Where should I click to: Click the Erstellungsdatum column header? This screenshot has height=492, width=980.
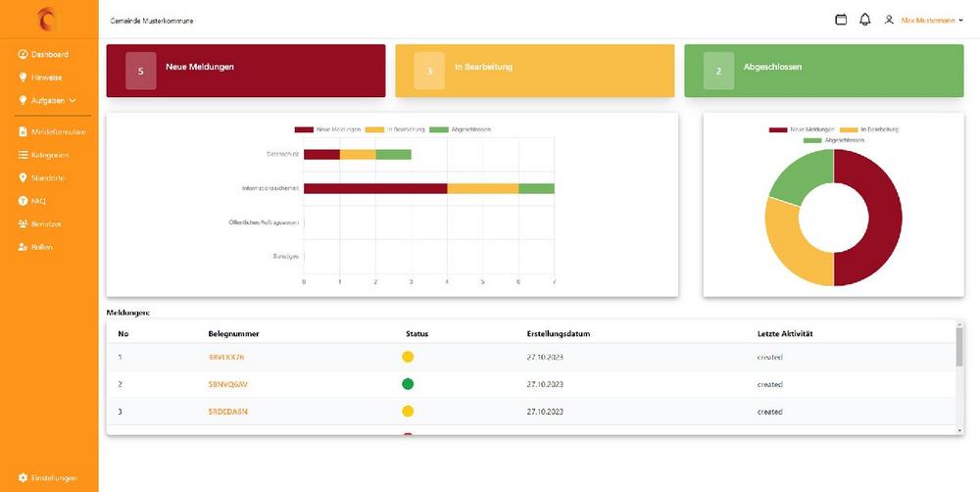pyautogui.click(x=559, y=334)
